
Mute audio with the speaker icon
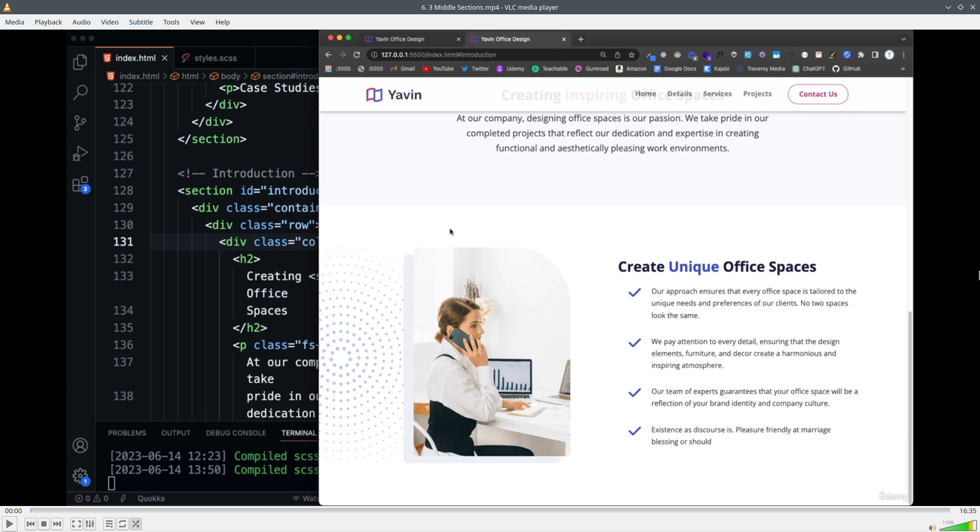pos(932,527)
